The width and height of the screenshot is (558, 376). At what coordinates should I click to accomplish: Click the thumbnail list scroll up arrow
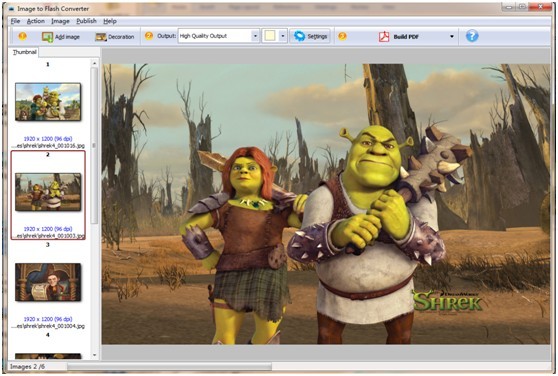click(94, 63)
